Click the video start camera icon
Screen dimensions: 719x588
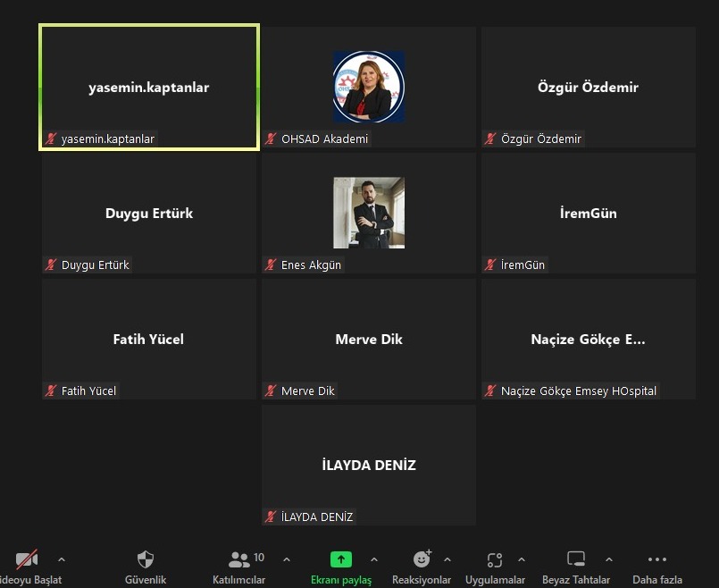[x=27, y=559]
